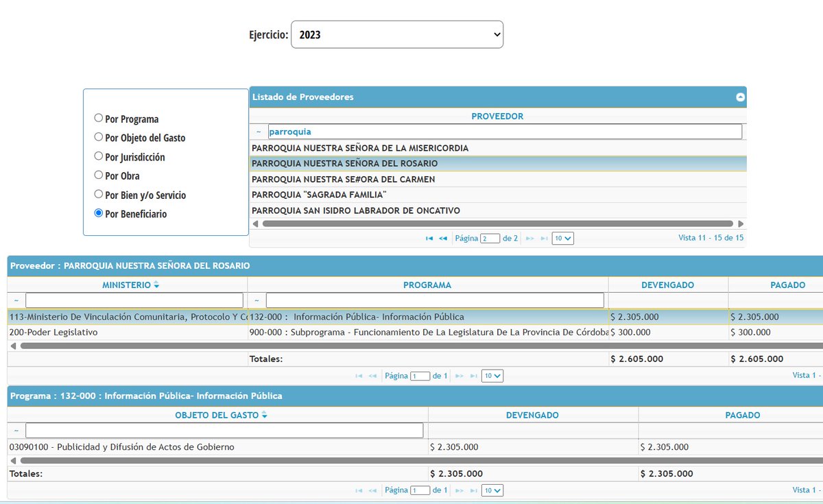Select the Por Jurisdicción option
Viewport: 823px width, 504px height.
coord(99,156)
